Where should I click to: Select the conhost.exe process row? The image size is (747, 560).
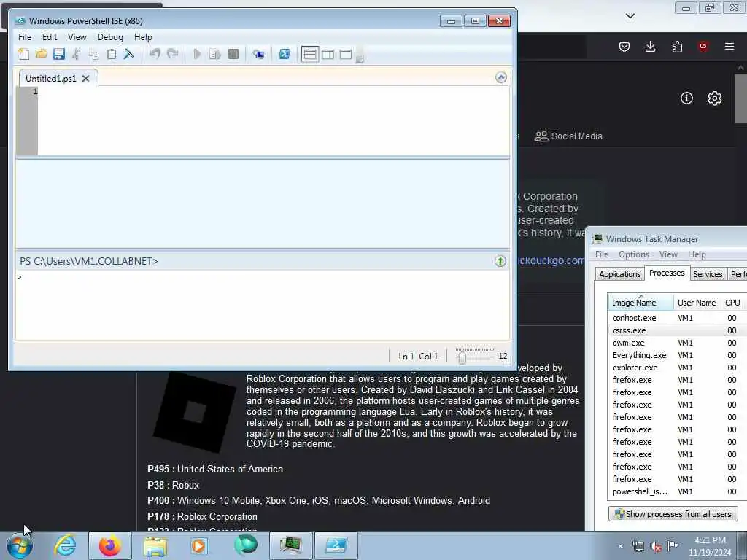pyautogui.click(x=677, y=318)
